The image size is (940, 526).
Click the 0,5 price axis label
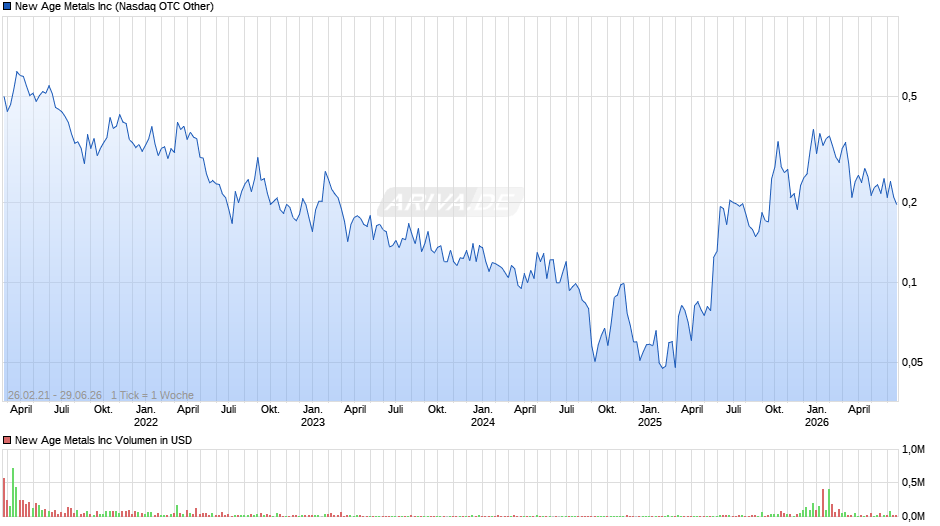click(x=909, y=97)
